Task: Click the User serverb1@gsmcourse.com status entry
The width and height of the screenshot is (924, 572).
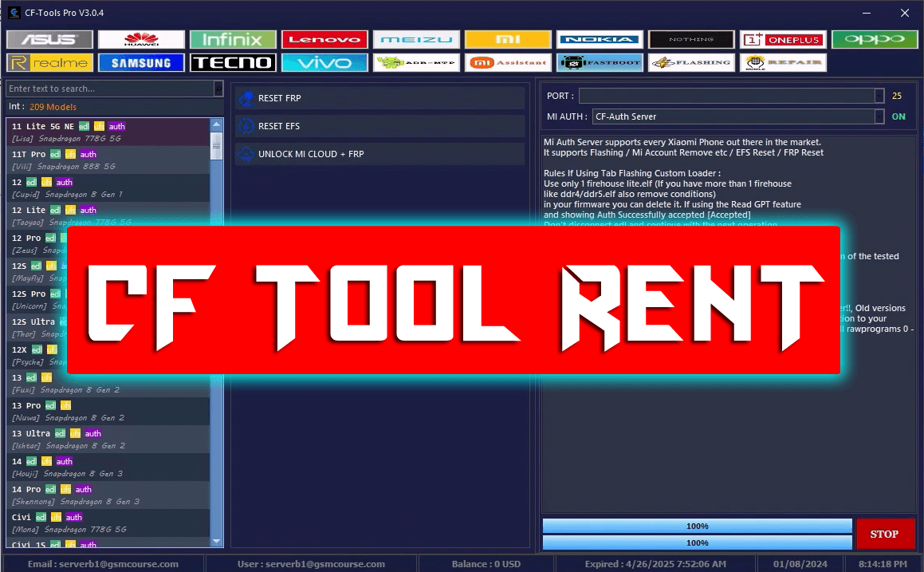Action: (311, 564)
